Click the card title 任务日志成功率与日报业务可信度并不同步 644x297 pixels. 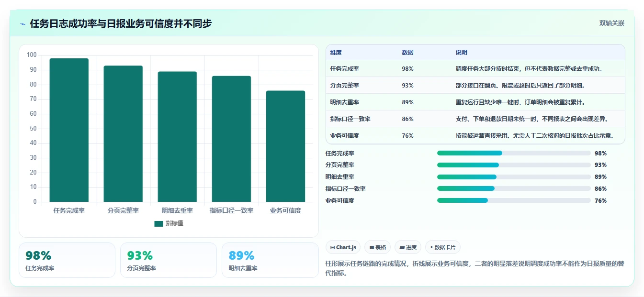[x=121, y=23]
